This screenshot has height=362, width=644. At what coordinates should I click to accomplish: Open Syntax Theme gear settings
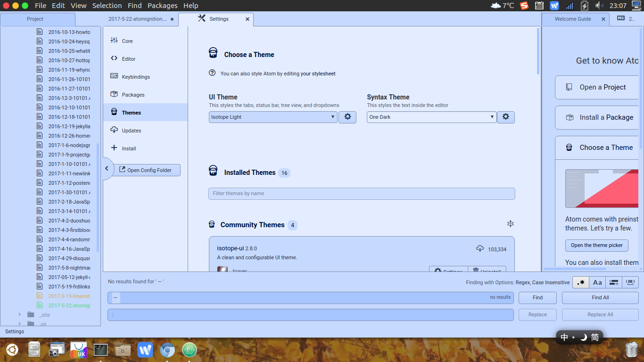506,117
